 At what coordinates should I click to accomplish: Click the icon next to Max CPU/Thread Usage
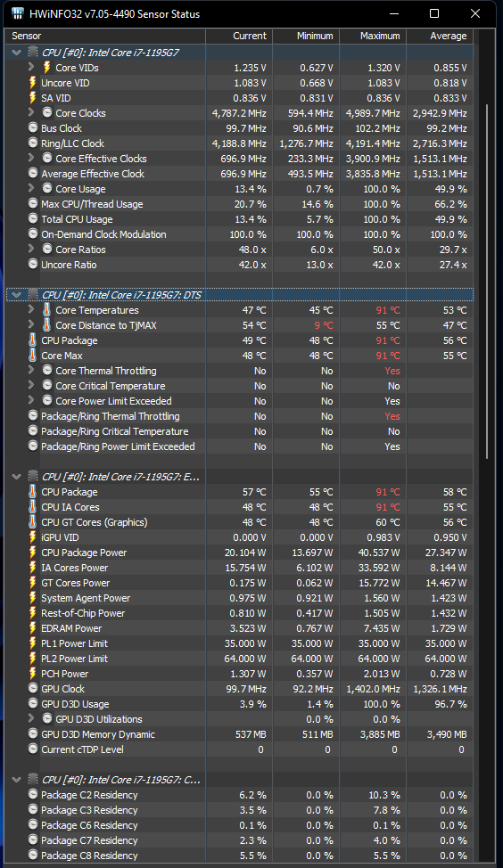coord(33,204)
